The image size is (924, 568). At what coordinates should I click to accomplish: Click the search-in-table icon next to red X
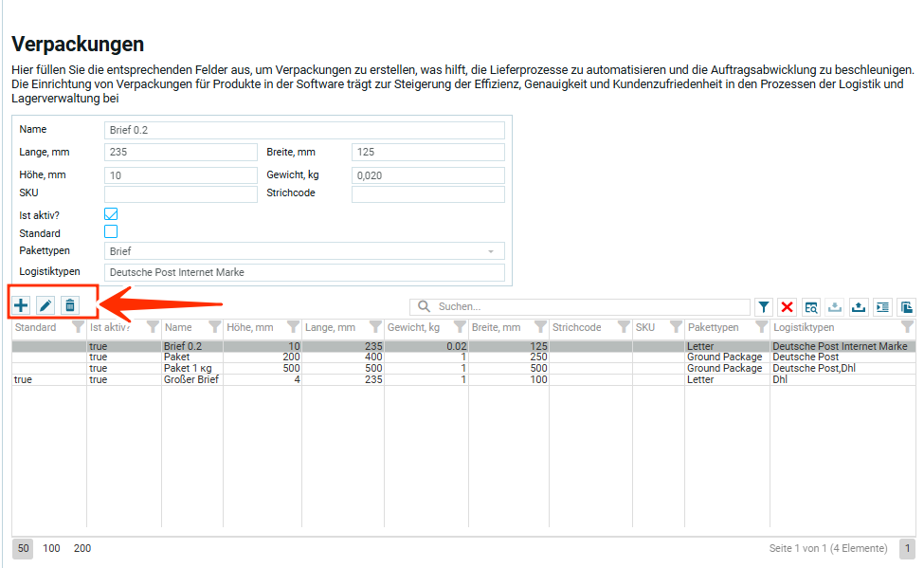pos(811,307)
